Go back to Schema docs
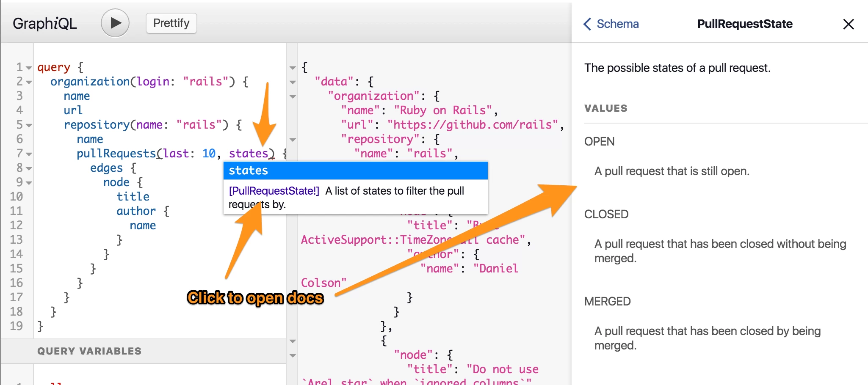868x385 pixels. [x=611, y=24]
